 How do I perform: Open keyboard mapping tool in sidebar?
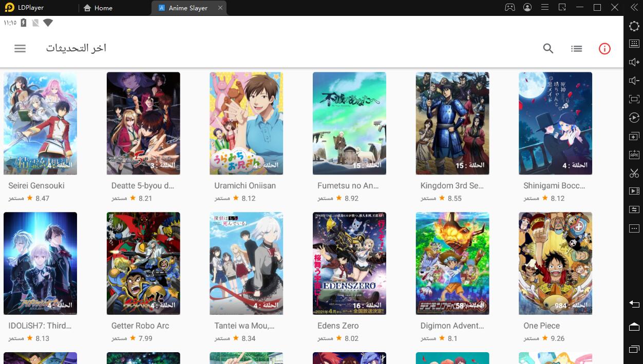(634, 44)
